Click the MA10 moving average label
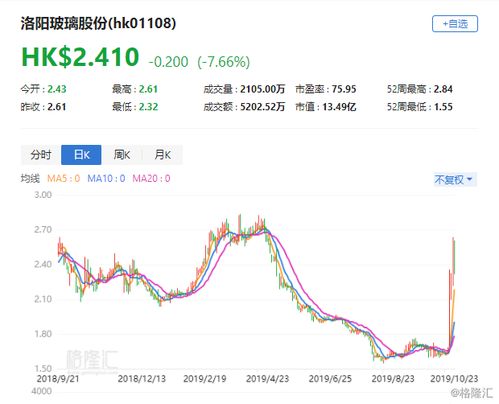The width and height of the screenshot is (499, 404). point(106,179)
